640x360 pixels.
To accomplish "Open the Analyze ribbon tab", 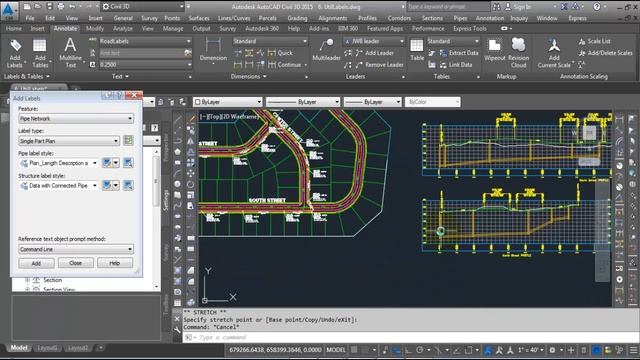I will (122, 29).
